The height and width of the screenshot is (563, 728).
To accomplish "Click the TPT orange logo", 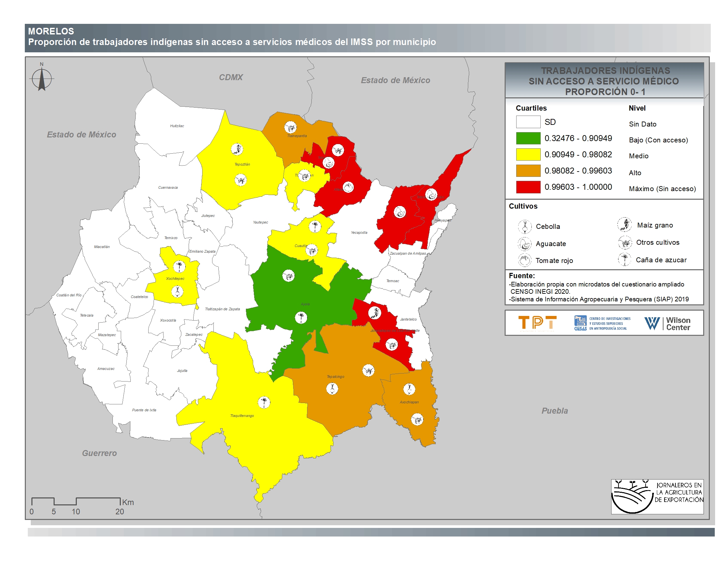I will [537, 323].
